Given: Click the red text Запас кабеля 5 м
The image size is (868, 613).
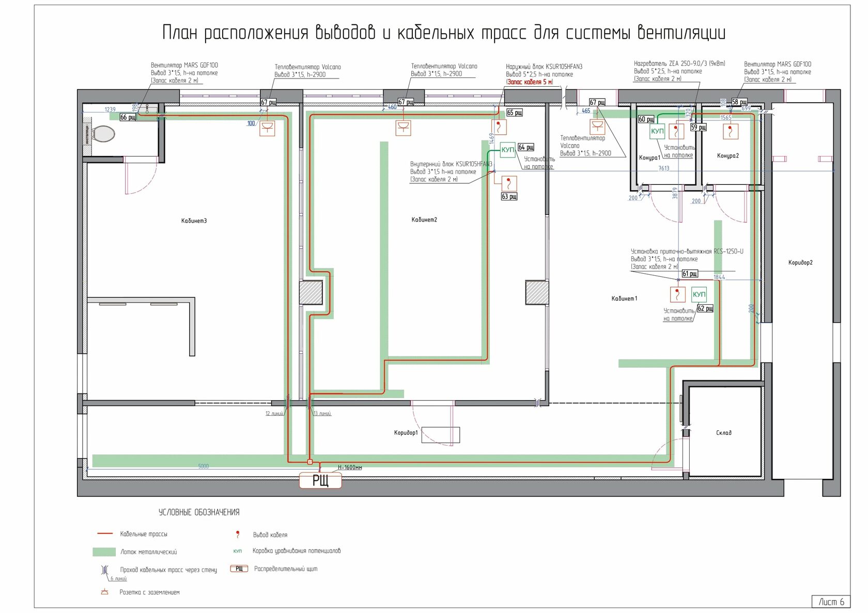Looking at the screenshot, I should [530, 82].
